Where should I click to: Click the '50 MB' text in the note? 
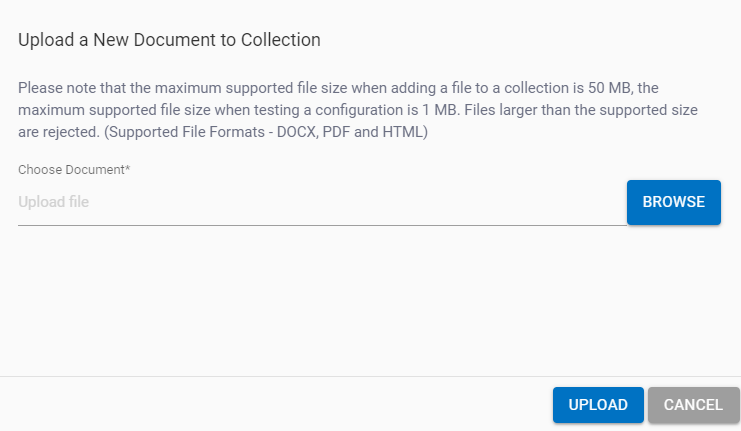[610, 88]
